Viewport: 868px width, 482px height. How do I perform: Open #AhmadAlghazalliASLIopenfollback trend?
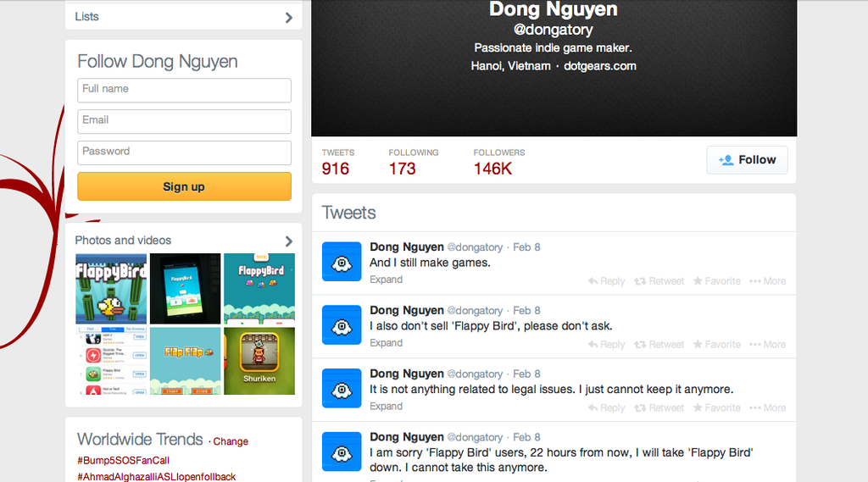click(x=157, y=476)
